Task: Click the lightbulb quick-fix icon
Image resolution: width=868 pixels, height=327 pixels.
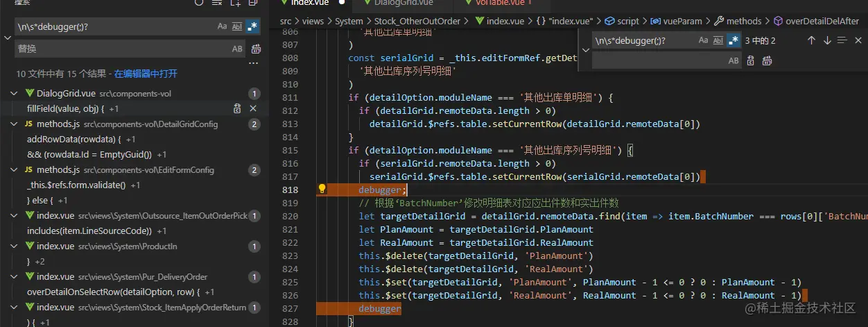Action: coord(322,189)
